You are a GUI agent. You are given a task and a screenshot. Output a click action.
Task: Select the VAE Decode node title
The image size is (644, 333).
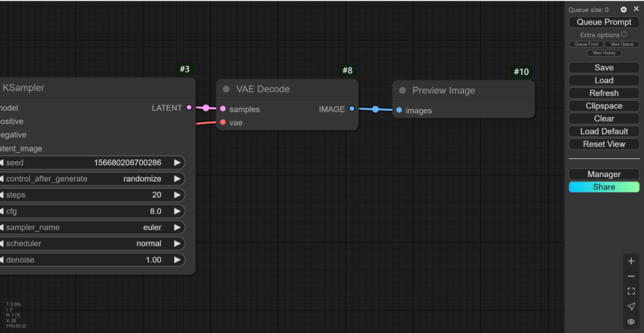[x=263, y=89]
